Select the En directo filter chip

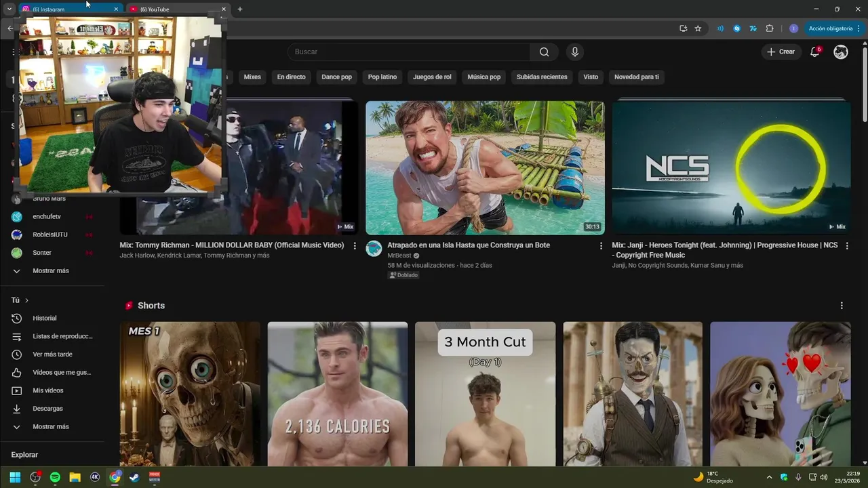point(291,77)
